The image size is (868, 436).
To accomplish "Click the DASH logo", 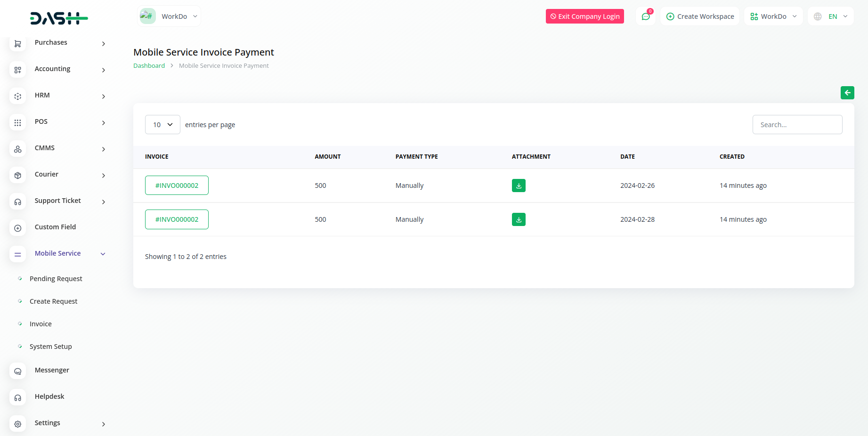I will coord(59,18).
